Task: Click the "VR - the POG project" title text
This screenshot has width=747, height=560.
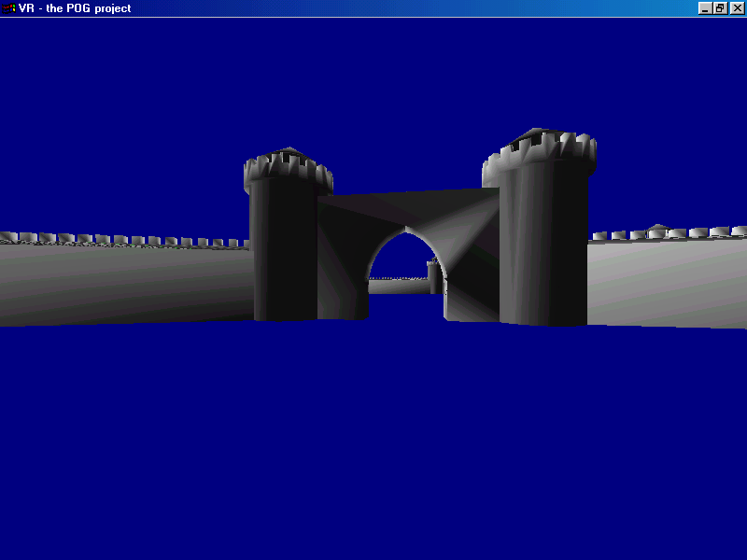Action: (x=75, y=8)
